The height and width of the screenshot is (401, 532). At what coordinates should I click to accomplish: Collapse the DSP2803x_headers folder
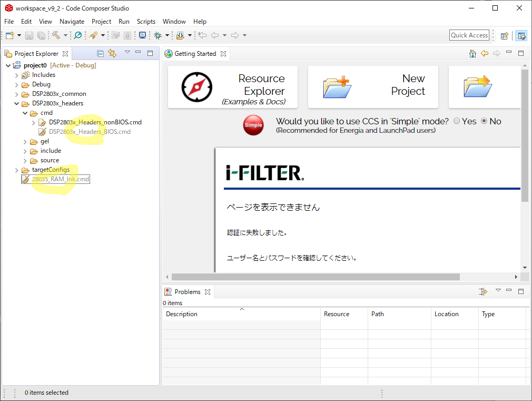click(x=17, y=103)
